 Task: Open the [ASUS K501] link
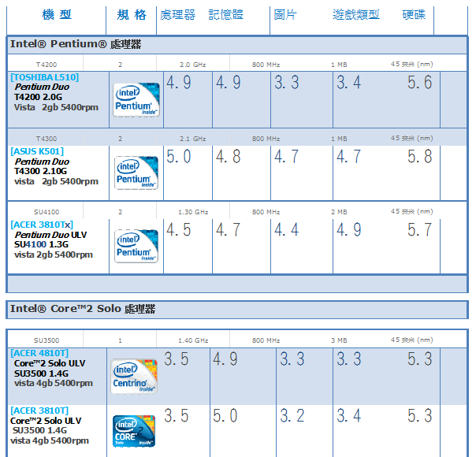37,151
